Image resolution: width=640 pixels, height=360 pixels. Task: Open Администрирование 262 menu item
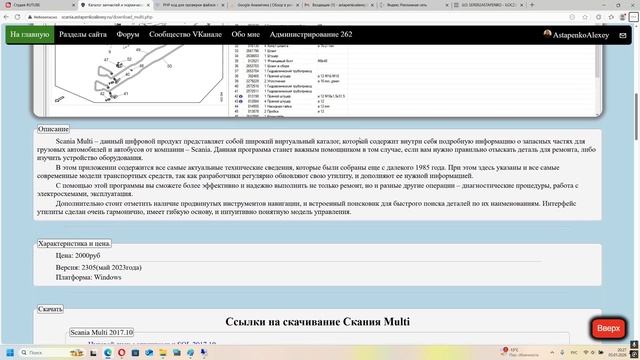pos(311,34)
